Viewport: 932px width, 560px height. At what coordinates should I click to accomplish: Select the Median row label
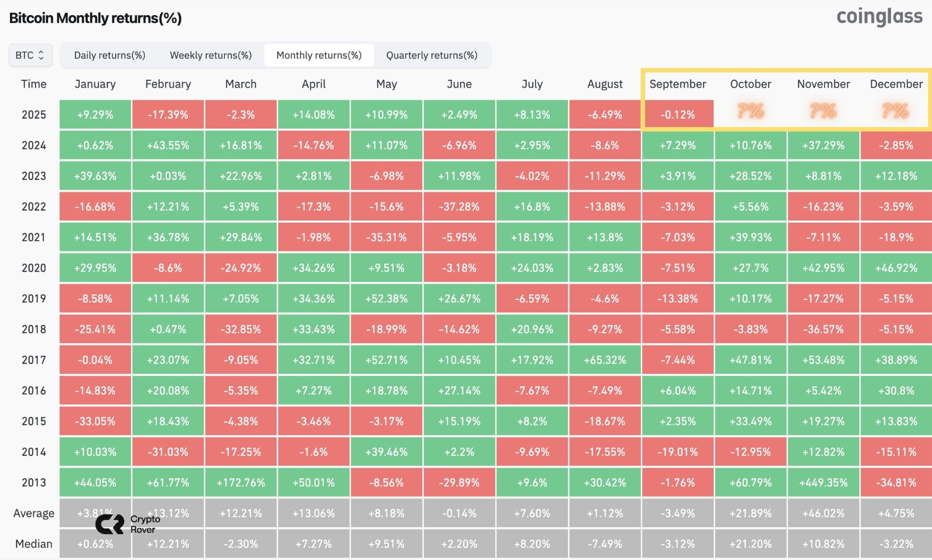(34, 544)
